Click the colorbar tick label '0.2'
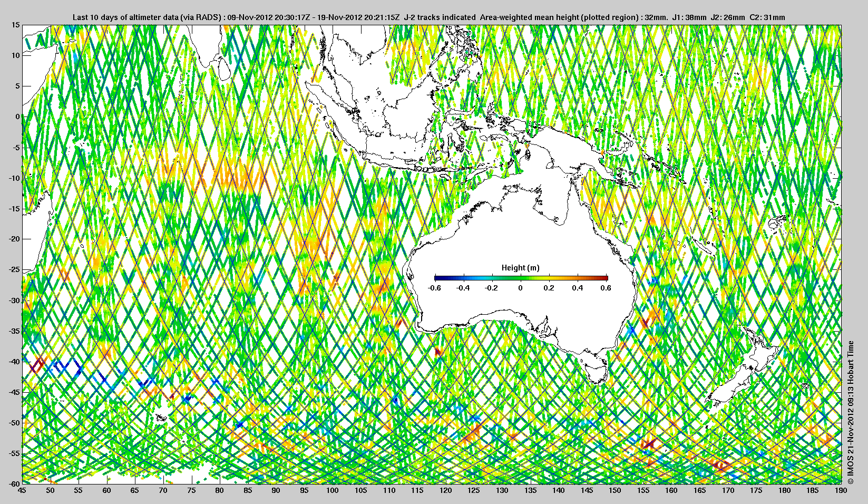Screen dimensions: 868x504 [x=549, y=288]
